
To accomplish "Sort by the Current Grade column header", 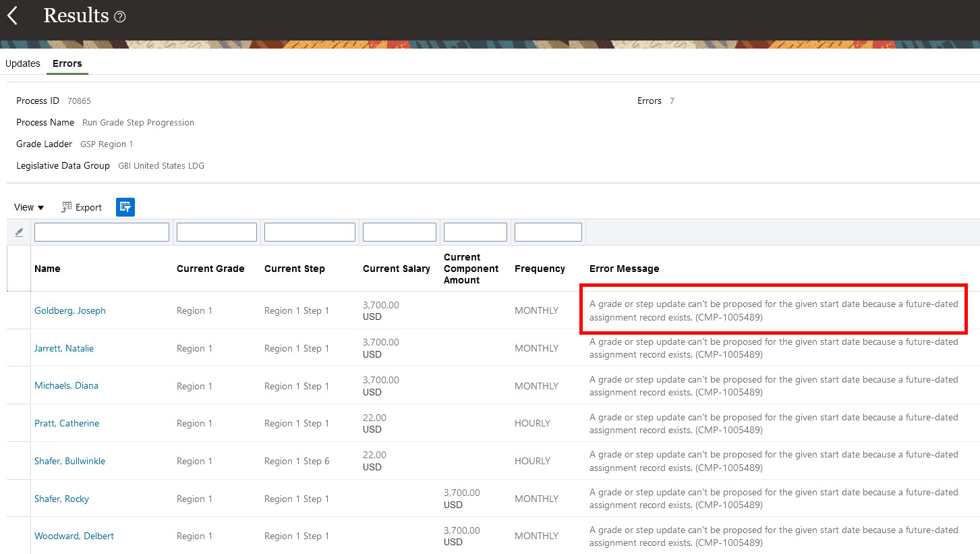I will point(210,269).
